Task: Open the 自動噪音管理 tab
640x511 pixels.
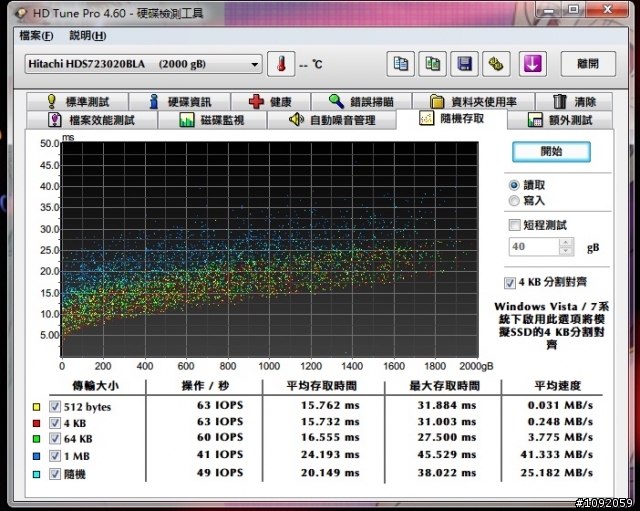Action: click(331, 120)
